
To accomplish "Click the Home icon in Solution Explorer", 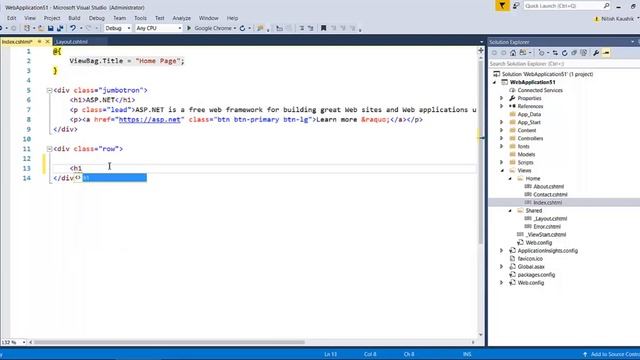I will click(x=513, y=53).
